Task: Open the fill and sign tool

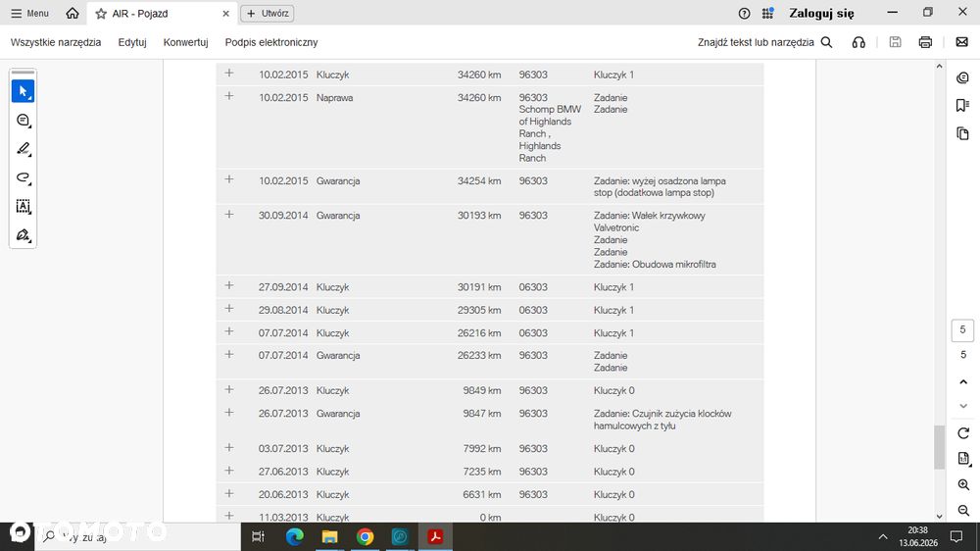Action: click(24, 235)
